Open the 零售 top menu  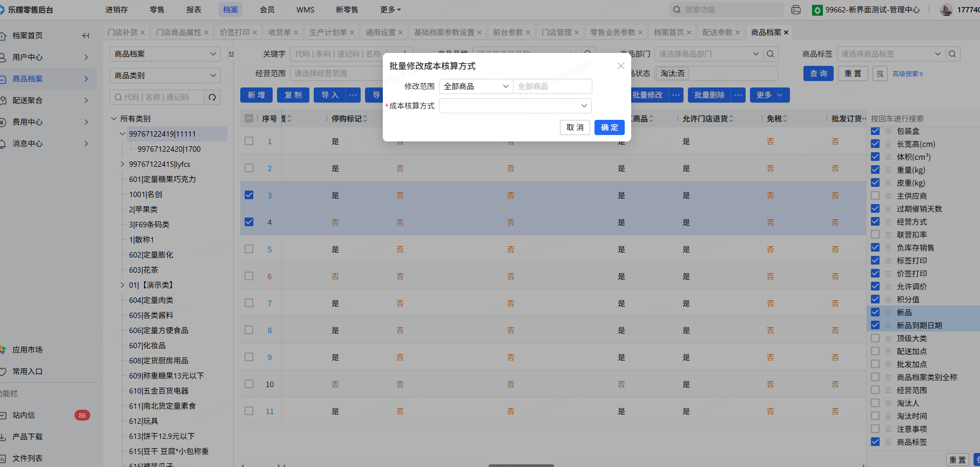coord(157,10)
